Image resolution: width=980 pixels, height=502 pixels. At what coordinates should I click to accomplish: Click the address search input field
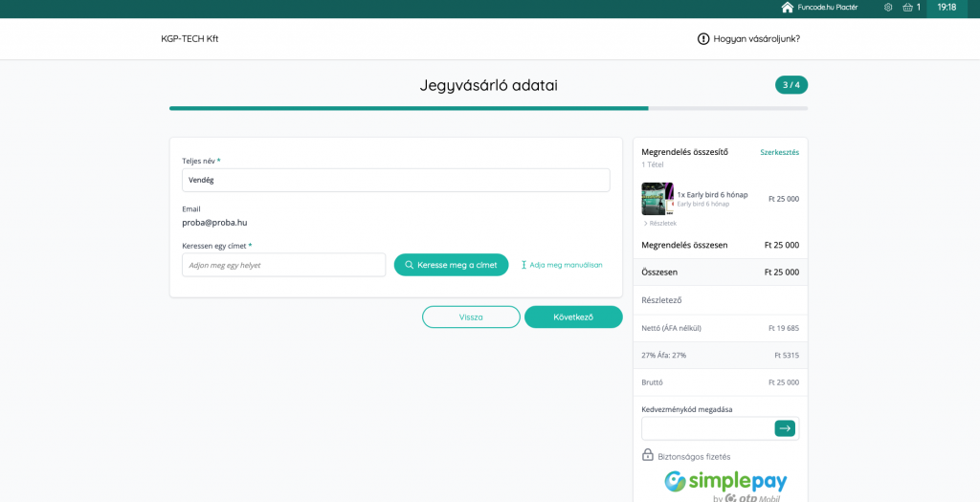[283, 265]
